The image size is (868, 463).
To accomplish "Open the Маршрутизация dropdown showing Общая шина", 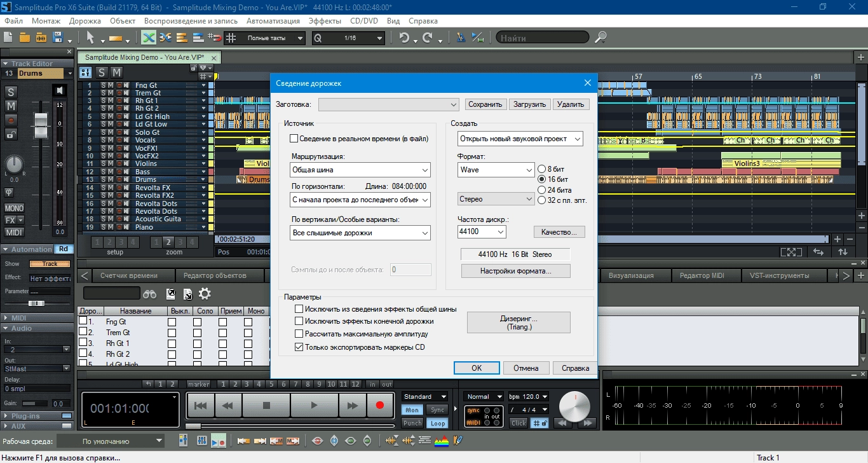I will coord(360,170).
